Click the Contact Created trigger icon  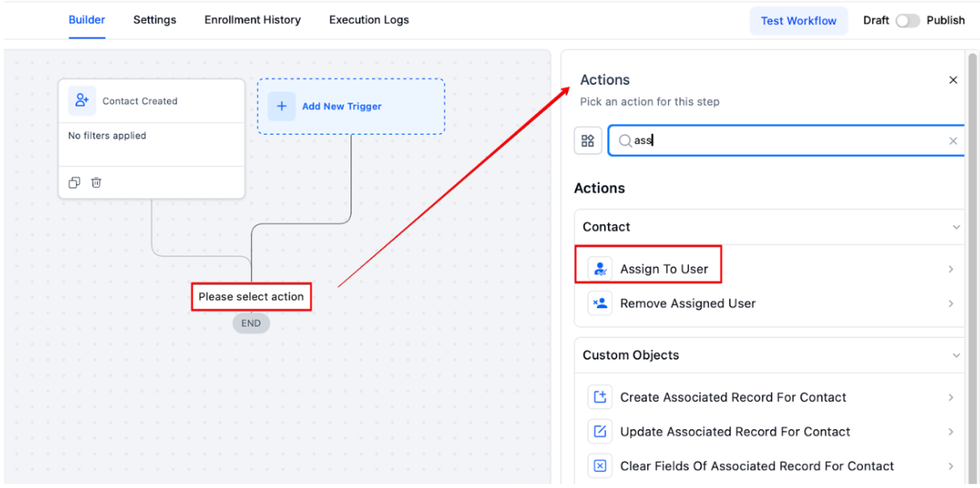82,101
